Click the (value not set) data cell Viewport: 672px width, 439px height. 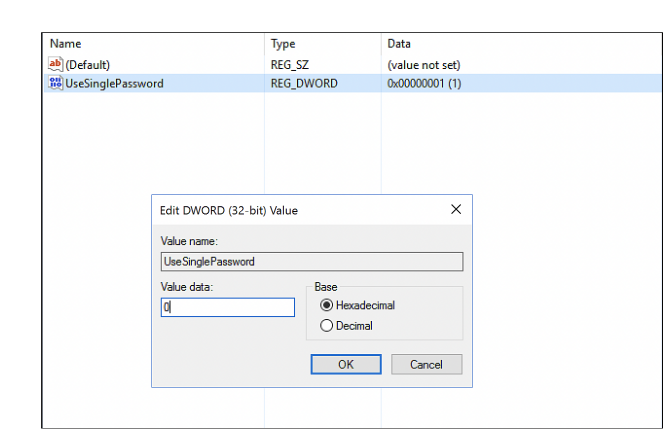pos(424,65)
